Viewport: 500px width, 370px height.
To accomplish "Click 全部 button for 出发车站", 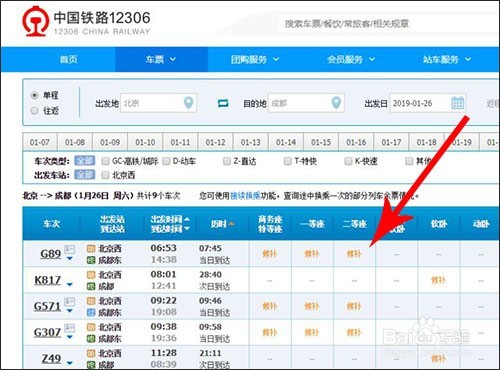I will coord(84,175).
